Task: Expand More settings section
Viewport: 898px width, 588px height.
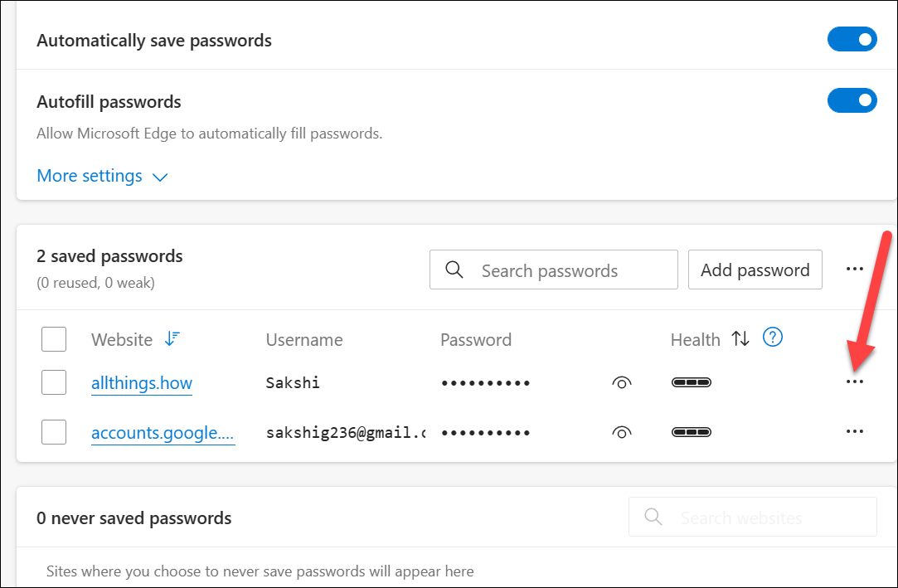Action: click(x=102, y=176)
